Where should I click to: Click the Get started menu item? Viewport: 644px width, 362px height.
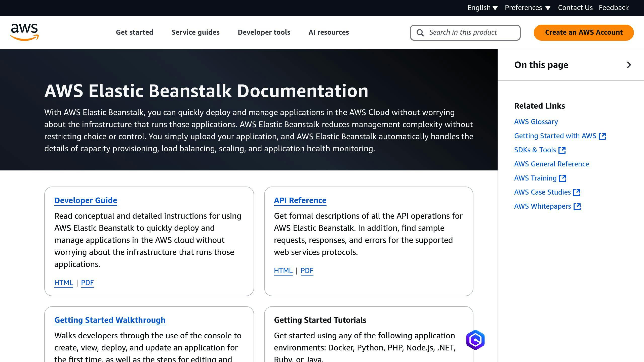coord(134,32)
